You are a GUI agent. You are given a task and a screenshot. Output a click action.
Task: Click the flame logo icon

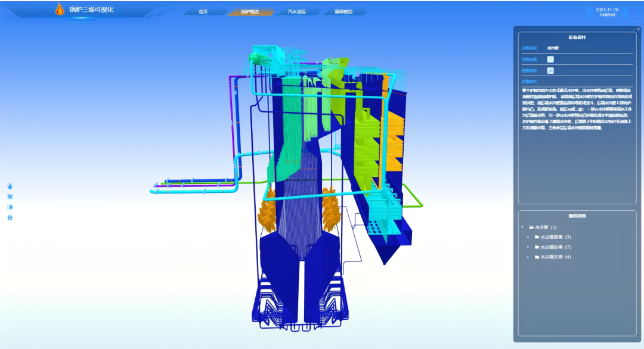coord(59,9)
